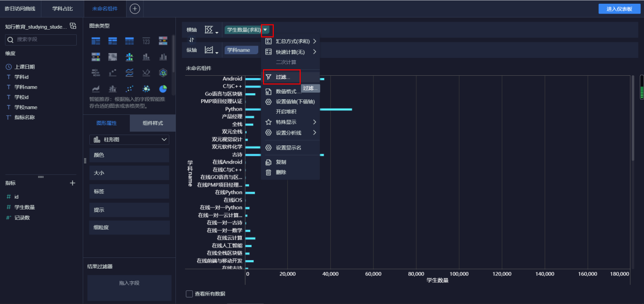The height and width of the screenshot is (304, 644).
Task: Click the 搜索字段 search input
Action: 41,40
